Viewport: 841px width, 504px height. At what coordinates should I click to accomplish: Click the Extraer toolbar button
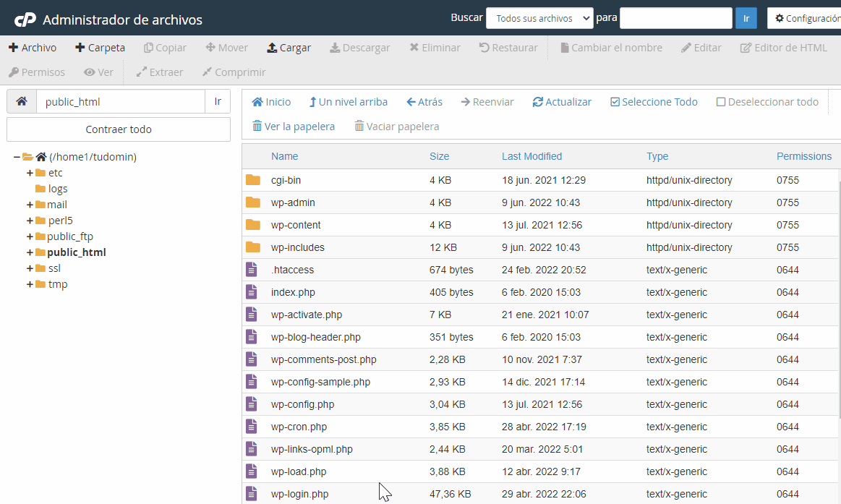pyautogui.click(x=160, y=72)
